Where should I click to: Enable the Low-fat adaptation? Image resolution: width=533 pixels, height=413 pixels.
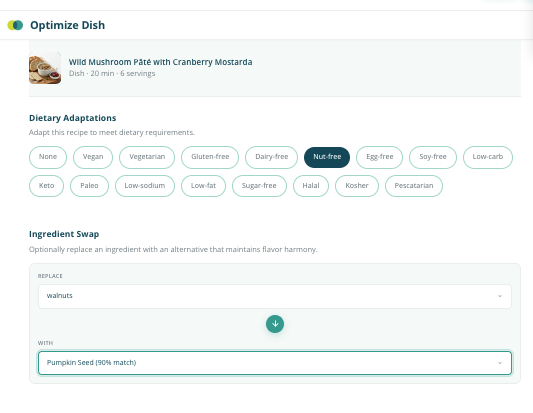[203, 186]
